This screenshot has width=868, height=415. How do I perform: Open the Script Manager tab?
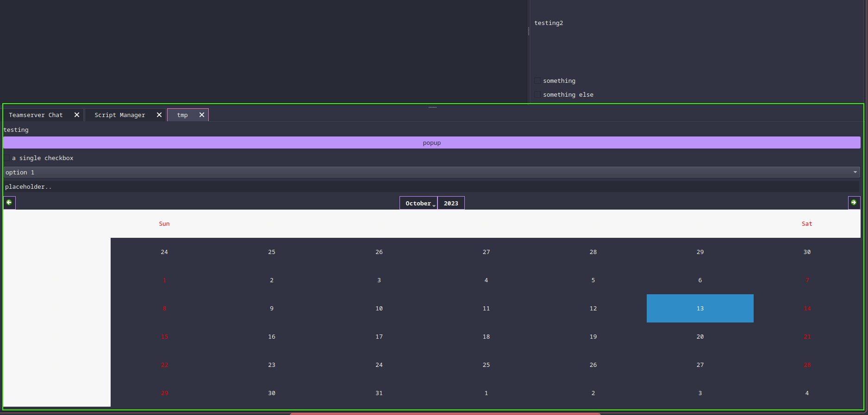119,115
